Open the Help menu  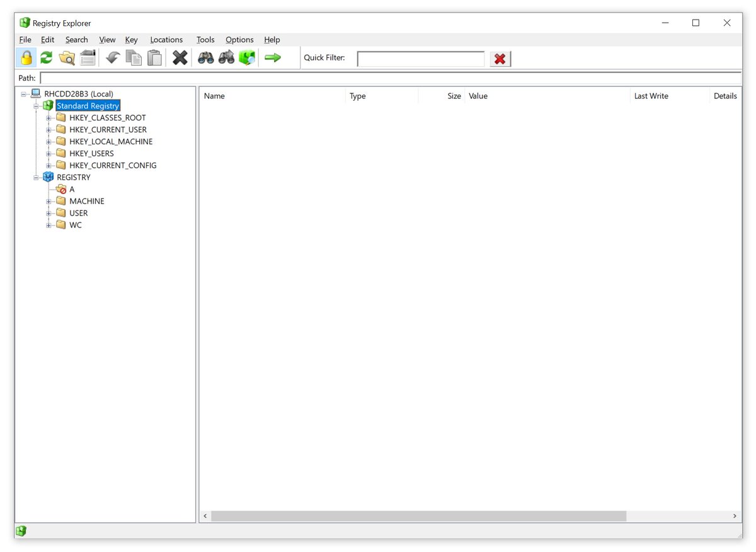tap(272, 40)
